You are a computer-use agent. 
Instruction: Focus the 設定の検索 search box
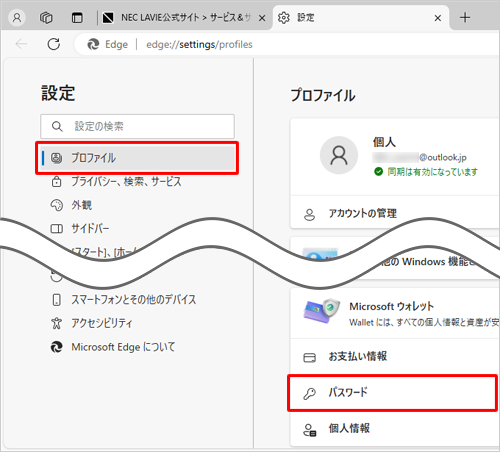click(x=137, y=126)
